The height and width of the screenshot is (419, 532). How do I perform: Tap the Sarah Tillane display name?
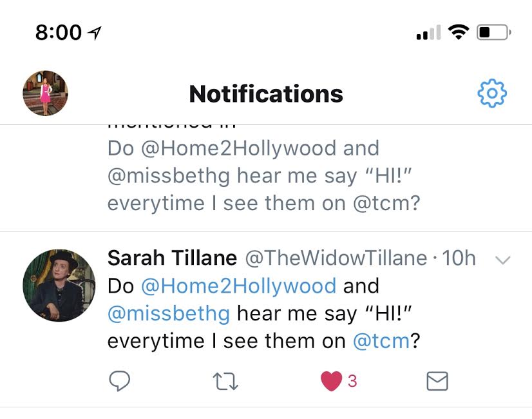(172, 258)
